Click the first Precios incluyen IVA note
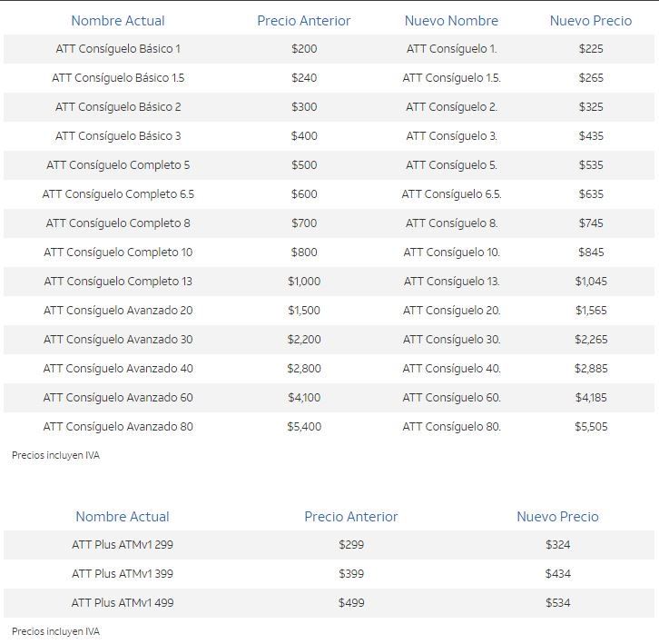The width and height of the screenshot is (659, 644). [x=56, y=455]
